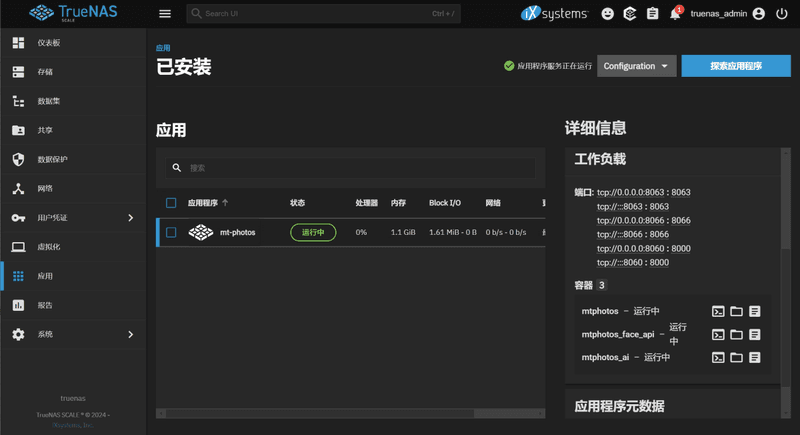Image resolution: width=800 pixels, height=435 pixels.
Task: Open the feedback smiley icon
Action: (x=607, y=14)
